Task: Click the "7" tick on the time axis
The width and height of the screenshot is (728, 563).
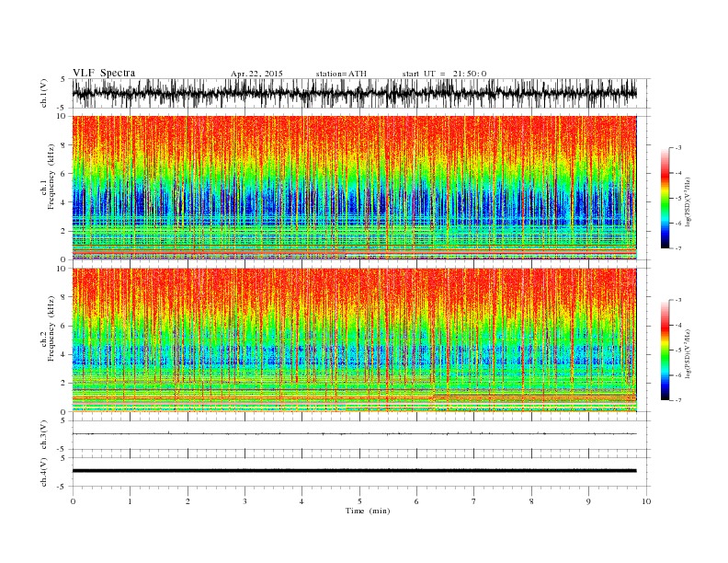Action: click(474, 501)
